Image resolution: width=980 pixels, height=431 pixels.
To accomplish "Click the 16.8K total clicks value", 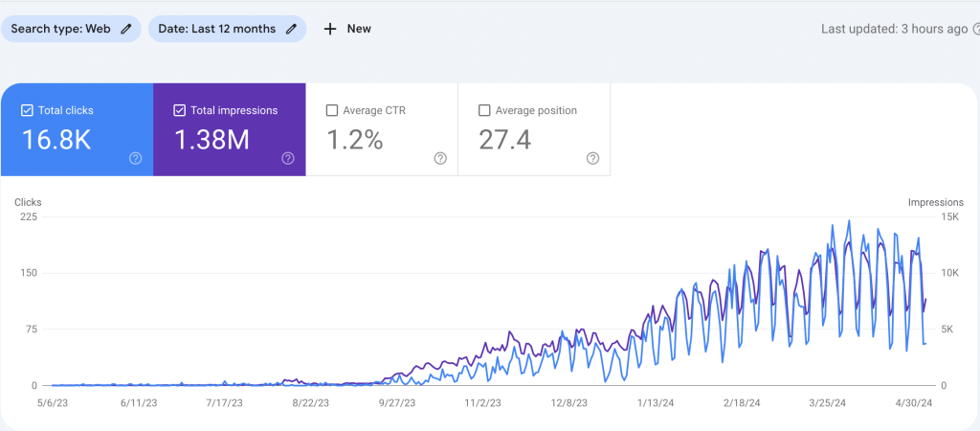I will point(56,140).
